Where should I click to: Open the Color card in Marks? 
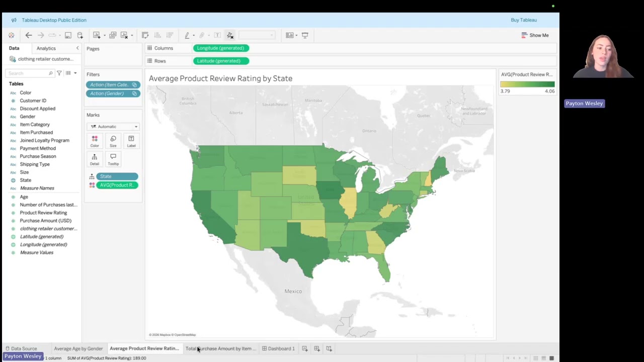95,141
